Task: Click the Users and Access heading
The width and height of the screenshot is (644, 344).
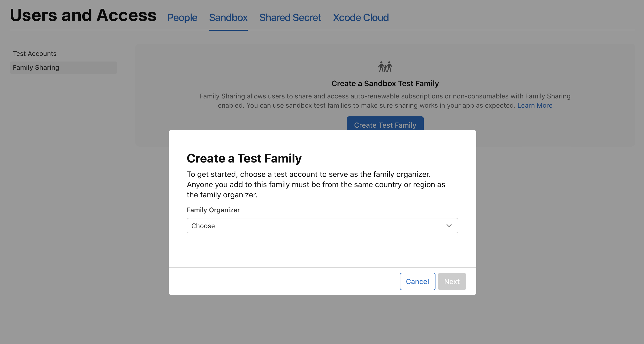Action: coord(83,15)
